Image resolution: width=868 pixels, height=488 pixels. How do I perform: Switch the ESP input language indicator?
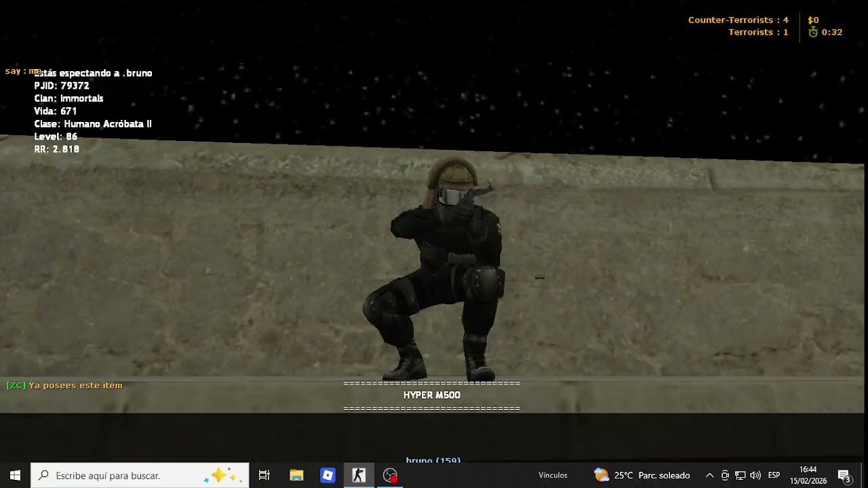pyautogui.click(x=774, y=475)
